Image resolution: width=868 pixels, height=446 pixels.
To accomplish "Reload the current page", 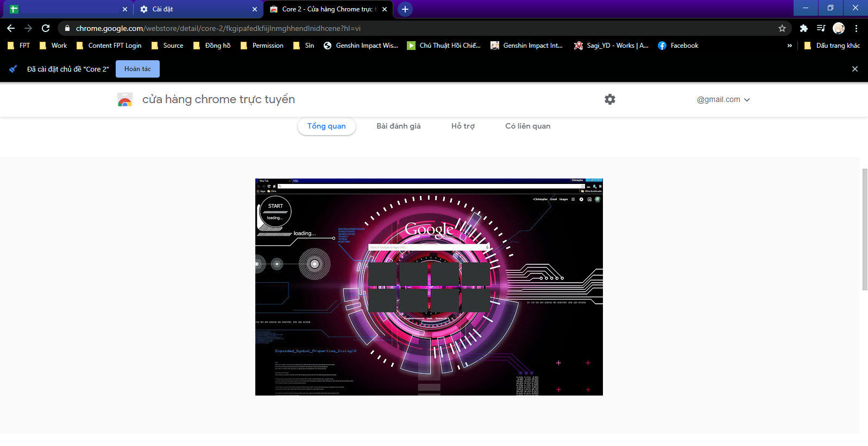I will click(46, 28).
